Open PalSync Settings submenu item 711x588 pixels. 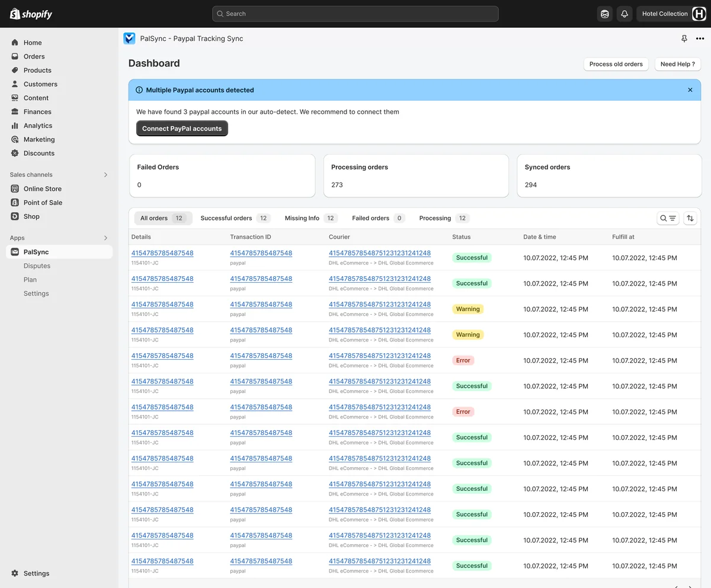pyautogui.click(x=36, y=293)
